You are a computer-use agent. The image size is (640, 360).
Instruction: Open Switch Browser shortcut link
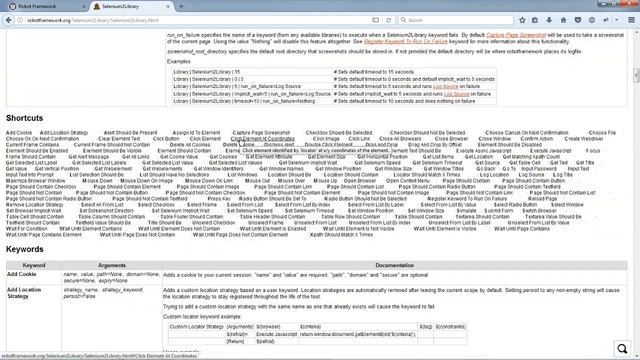point(539,211)
